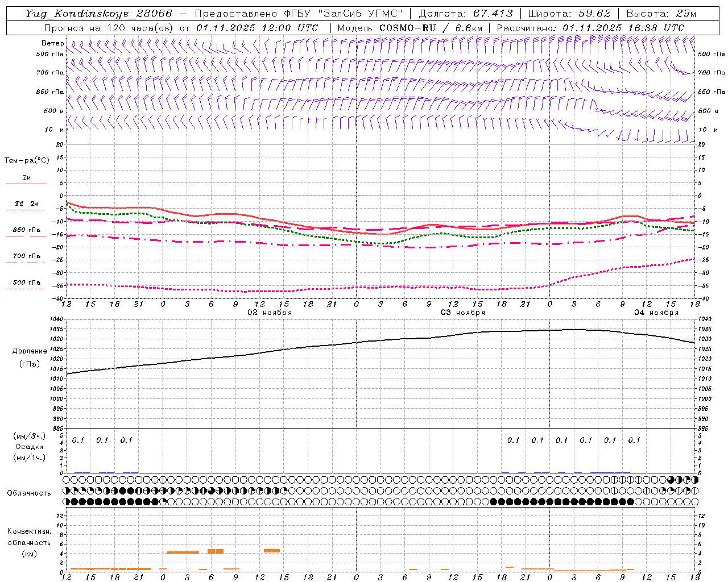This screenshot has height=582, width=728.
Task: Click the Ветер panel label
Action: tap(52, 43)
